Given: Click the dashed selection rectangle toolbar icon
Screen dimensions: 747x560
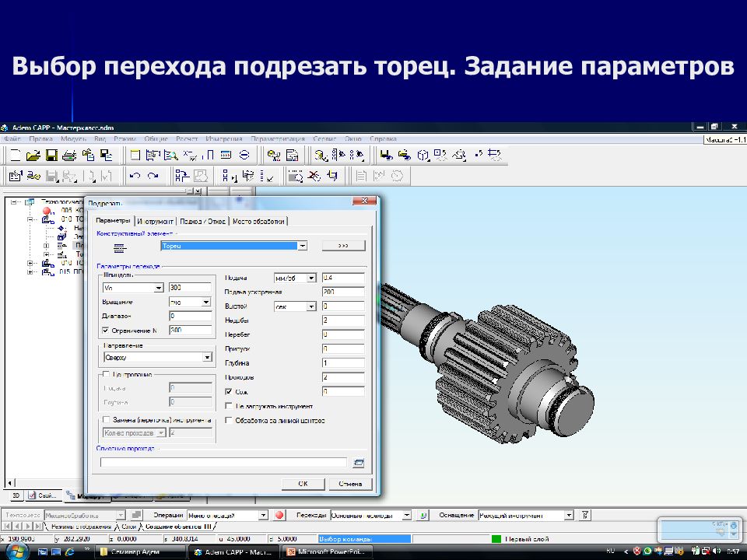Looking at the screenshot, I should pos(296,177).
